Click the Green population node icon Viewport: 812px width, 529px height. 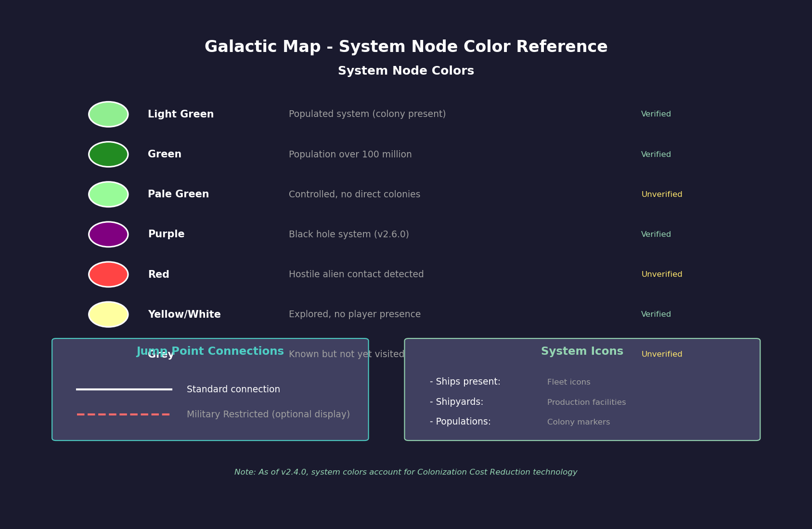(x=108, y=154)
